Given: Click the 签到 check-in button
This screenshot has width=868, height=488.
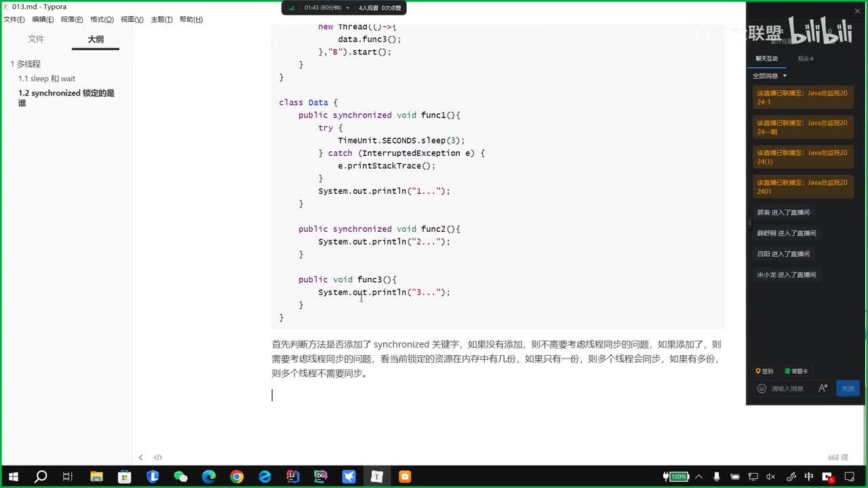Looking at the screenshot, I should (x=764, y=371).
